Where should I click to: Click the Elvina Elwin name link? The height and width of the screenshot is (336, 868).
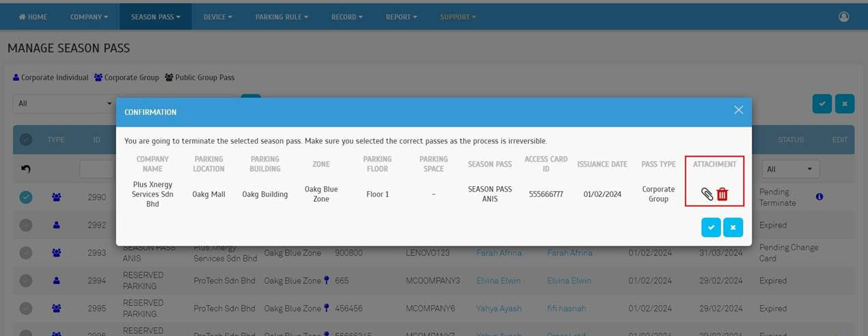click(x=498, y=281)
